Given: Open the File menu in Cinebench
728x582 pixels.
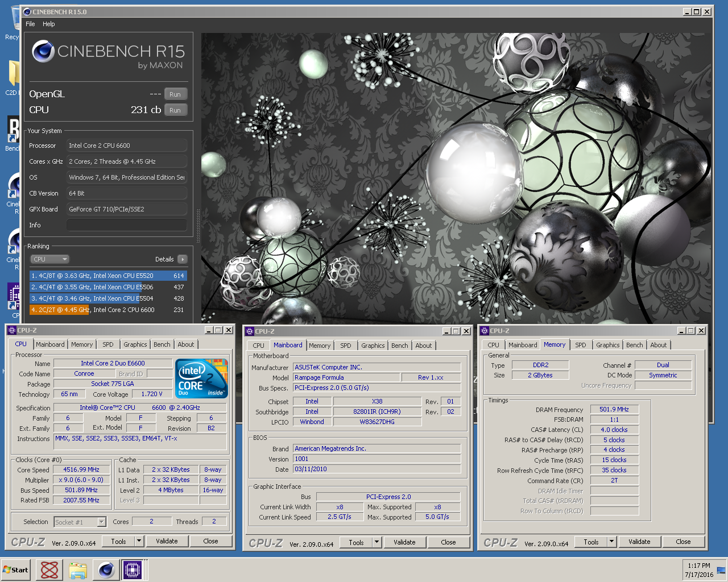Looking at the screenshot, I should 30,24.
